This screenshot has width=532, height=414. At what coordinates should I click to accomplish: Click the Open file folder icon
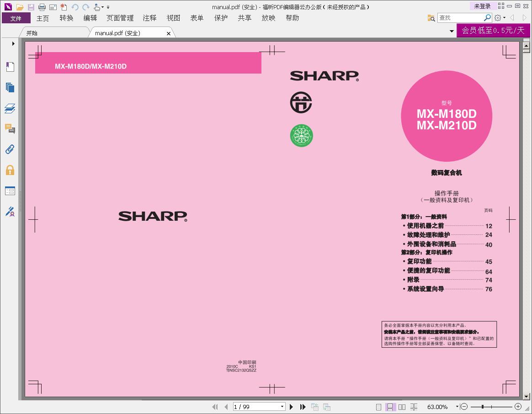pos(20,7)
